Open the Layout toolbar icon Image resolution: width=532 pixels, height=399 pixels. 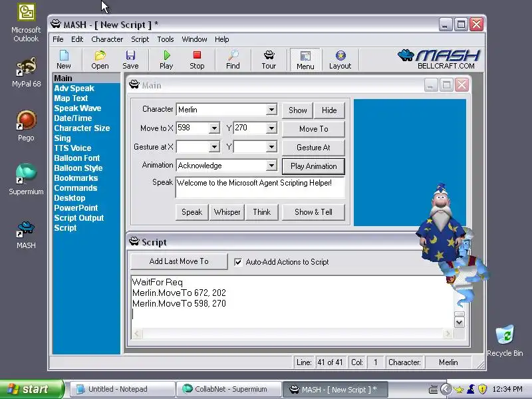coord(340,60)
